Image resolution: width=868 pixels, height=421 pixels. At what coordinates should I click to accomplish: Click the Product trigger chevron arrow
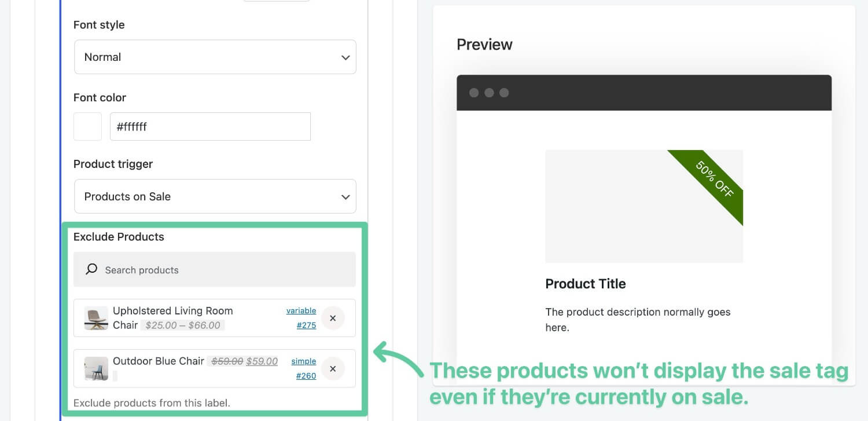[x=345, y=197]
